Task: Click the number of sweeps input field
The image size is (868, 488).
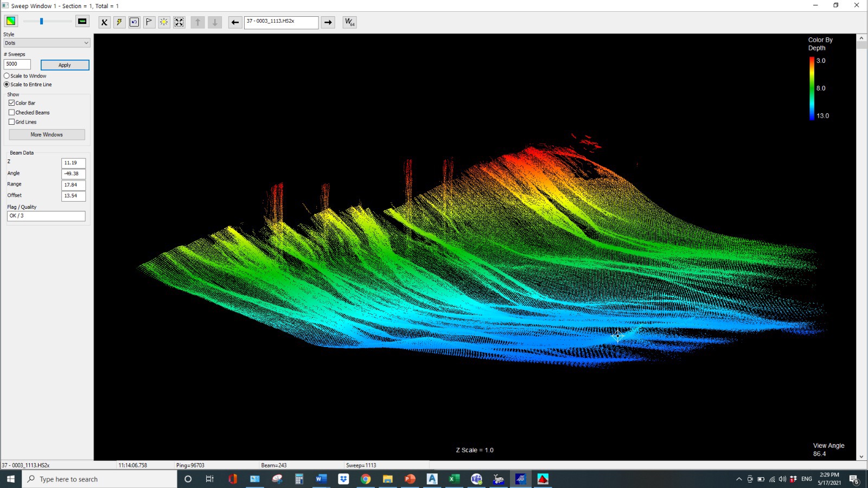Action: point(17,64)
